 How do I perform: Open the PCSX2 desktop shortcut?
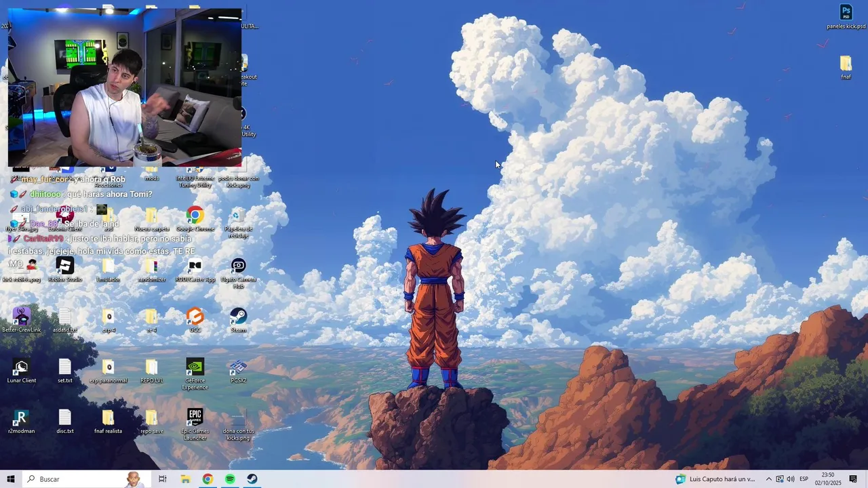tap(238, 371)
